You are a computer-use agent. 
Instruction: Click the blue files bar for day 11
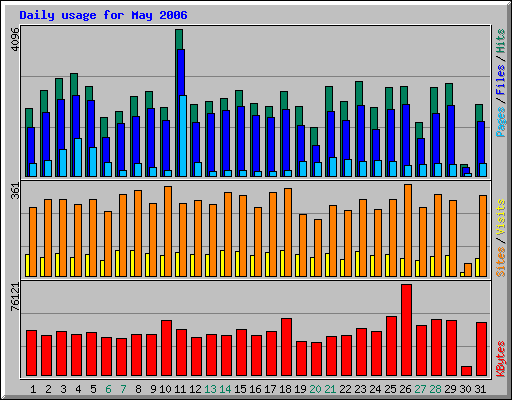pos(181,72)
